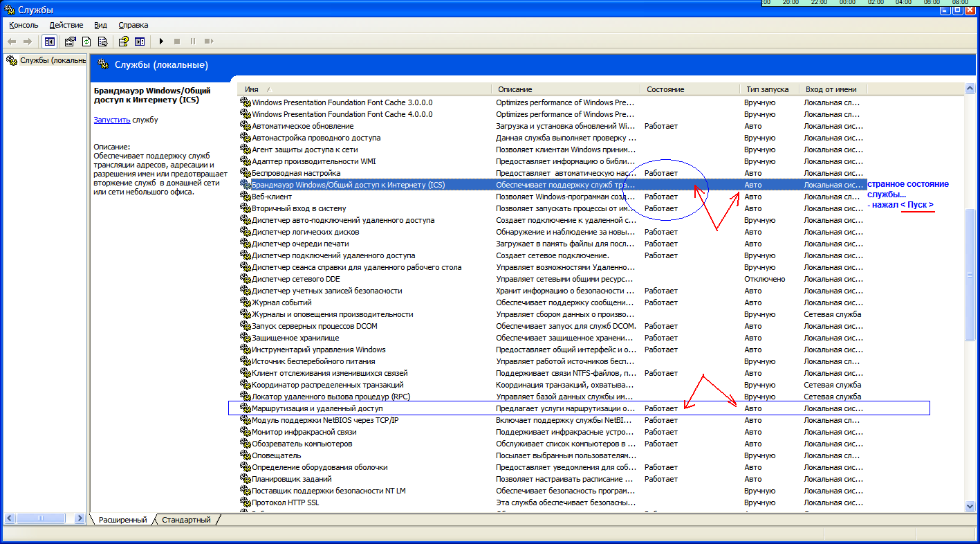Open Properties via the toolbar icon
980x544 pixels.
pos(70,42)
